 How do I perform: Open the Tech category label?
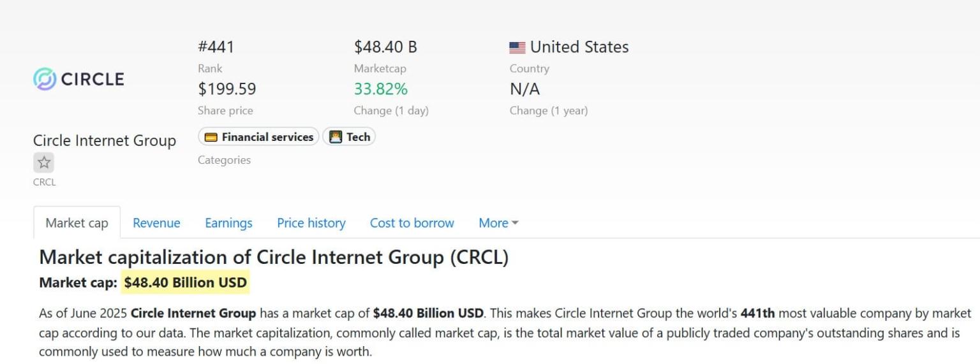(x=358, y=137)
